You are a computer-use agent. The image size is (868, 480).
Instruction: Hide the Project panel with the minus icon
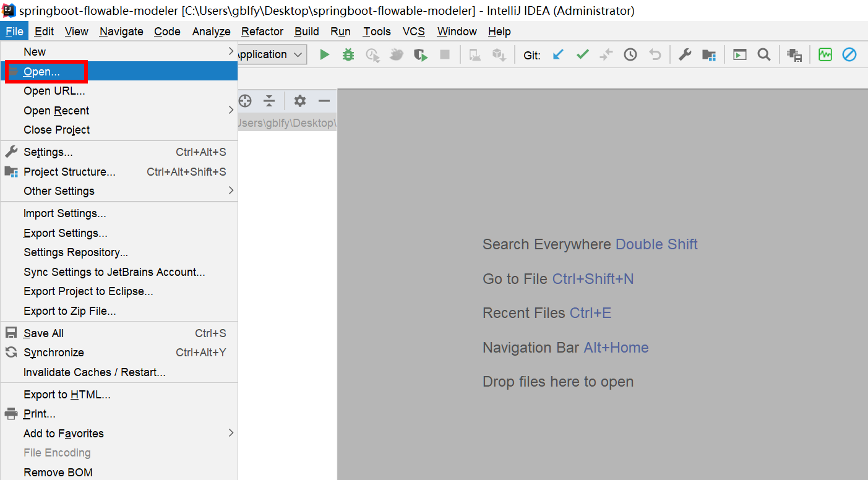[x=324, y=101]
